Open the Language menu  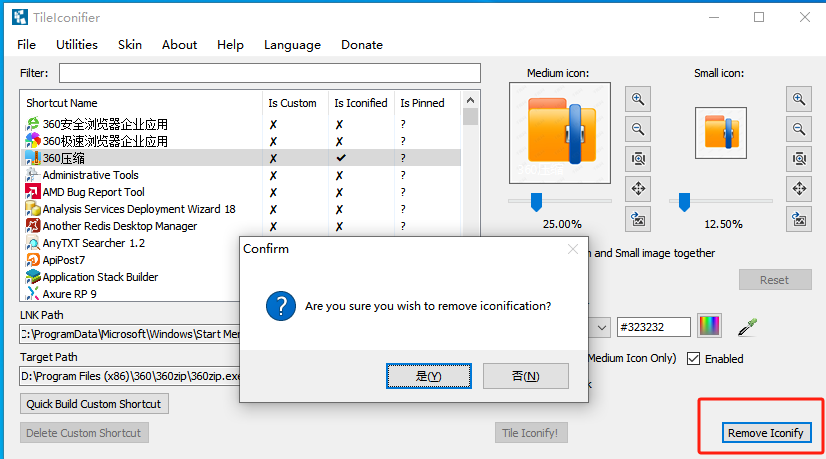[292, 45]
